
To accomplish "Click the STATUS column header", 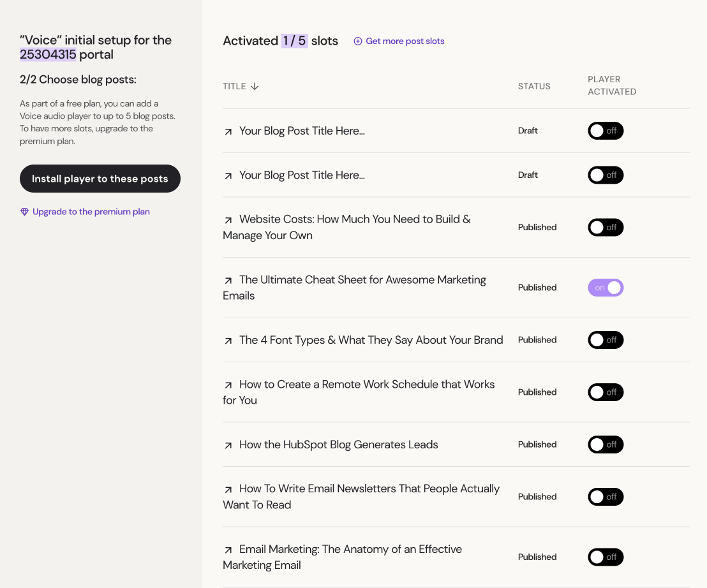I will click(534, 86).
